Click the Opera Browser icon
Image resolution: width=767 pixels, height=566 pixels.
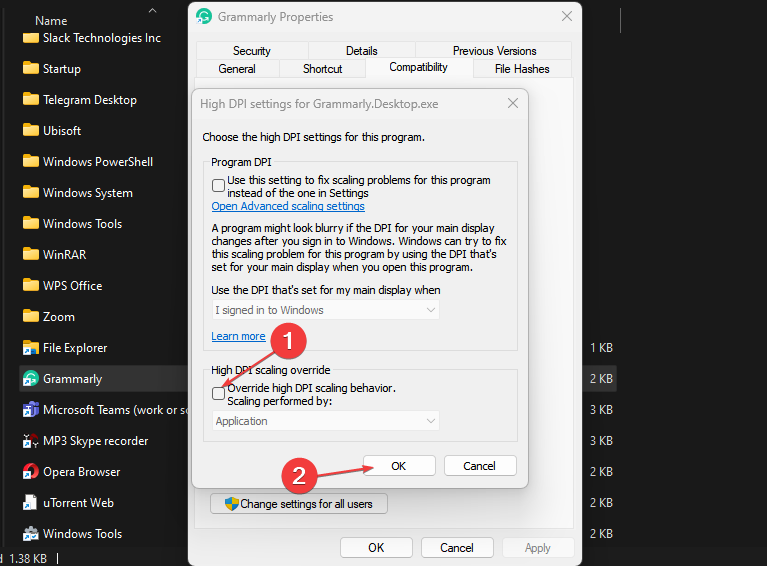click(30, 472)
